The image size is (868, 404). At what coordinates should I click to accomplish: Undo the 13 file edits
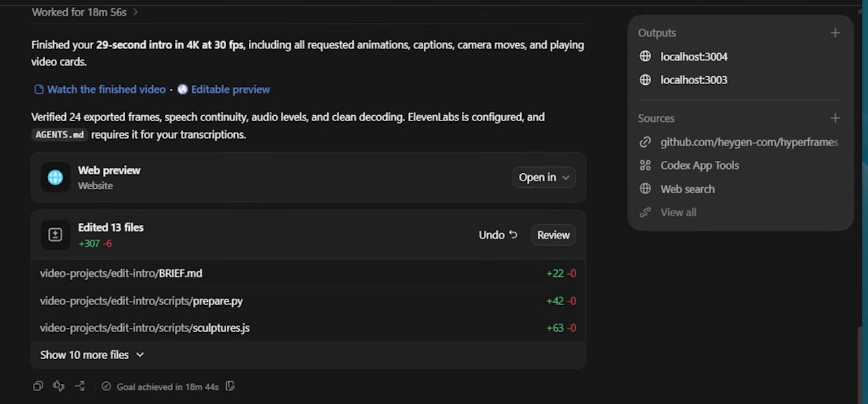pos(498,235)
